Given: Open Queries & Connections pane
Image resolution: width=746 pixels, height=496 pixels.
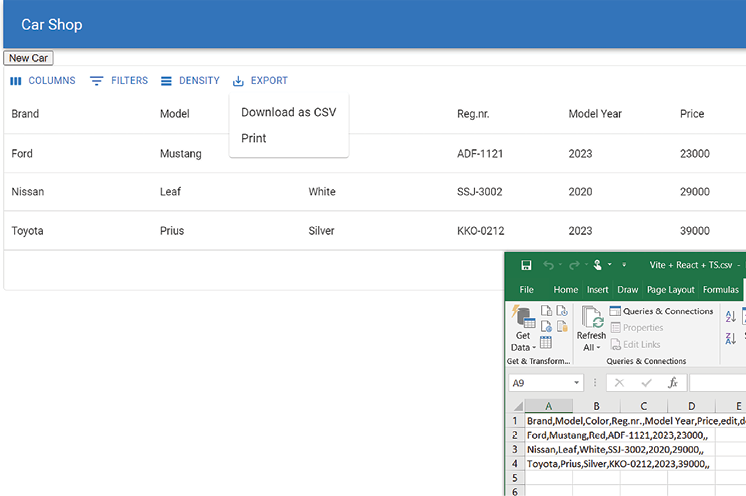Looking at the screenshot, I should [x=661, y=311].
